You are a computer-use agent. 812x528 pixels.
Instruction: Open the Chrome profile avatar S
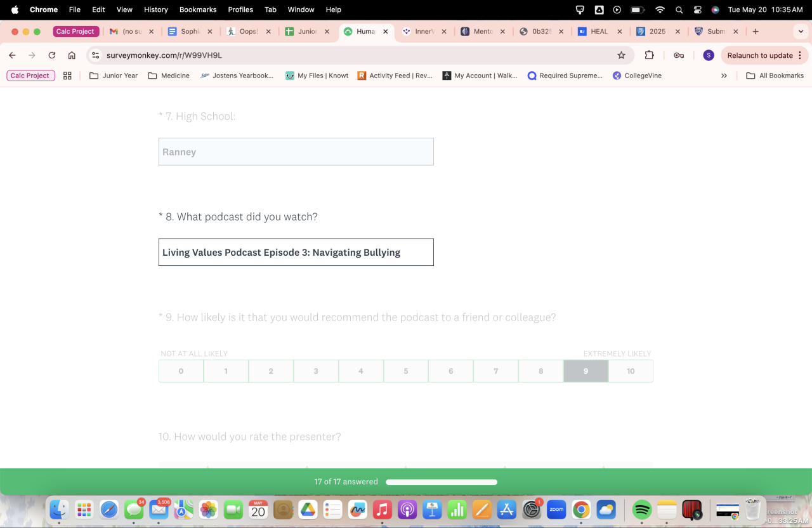pyautogui.click(x=709, y=55)
